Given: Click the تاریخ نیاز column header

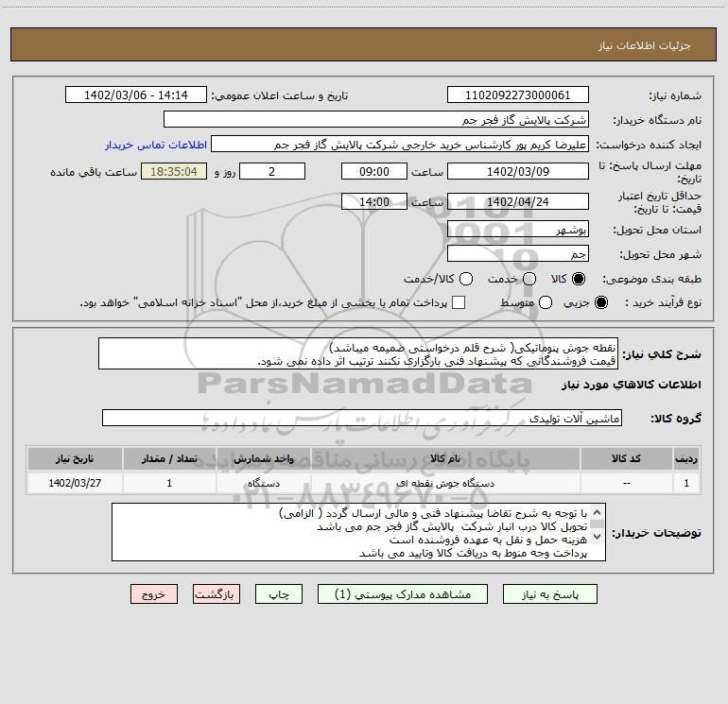Looking at the screenshot, I should [75, 459].
